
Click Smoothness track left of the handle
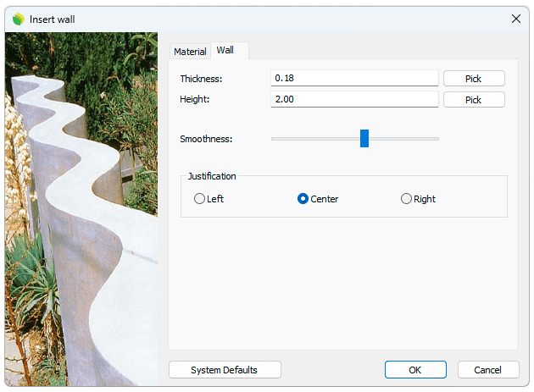(314, 139)
